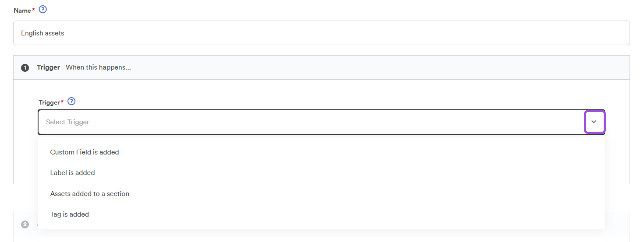Choose 'Custom Field is added' option
Viewport: 644px width, 242px height.
pos(85,152)
